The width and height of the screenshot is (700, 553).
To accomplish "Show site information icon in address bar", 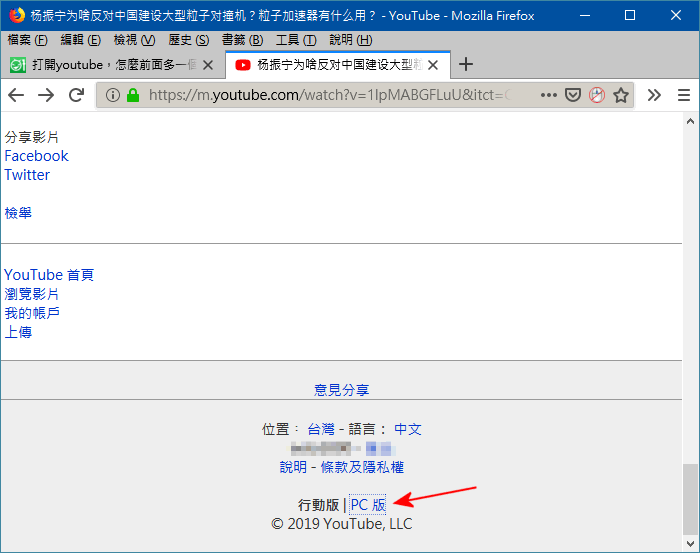I will tap(112, 95).
